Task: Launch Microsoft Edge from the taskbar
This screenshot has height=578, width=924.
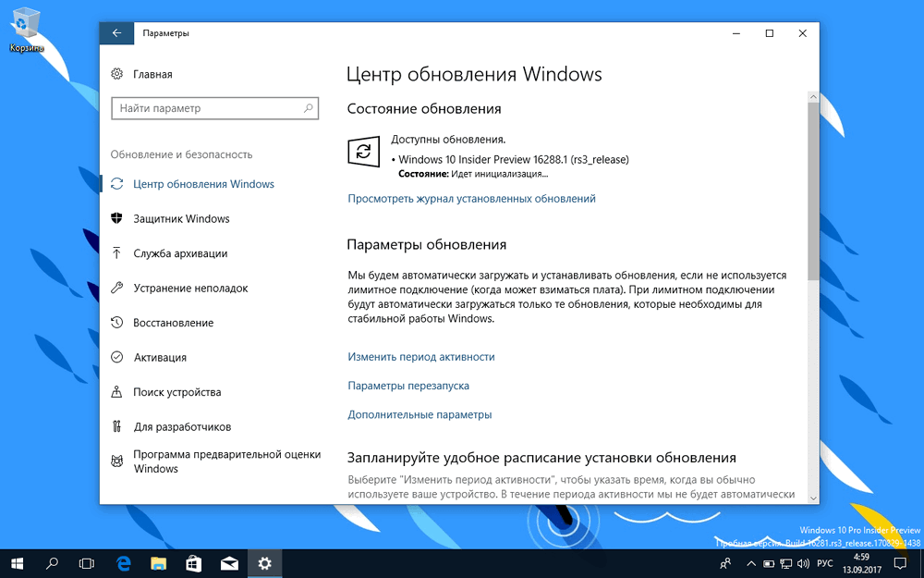Action: [x=124, y=562]
